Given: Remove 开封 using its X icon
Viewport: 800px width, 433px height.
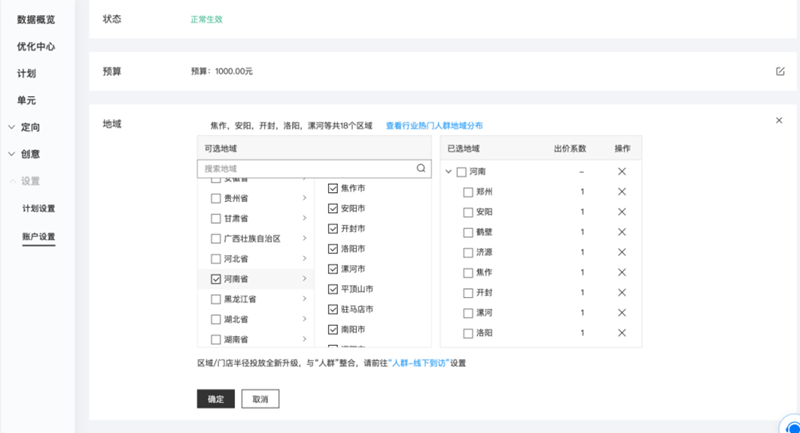Looking at the screenshot, I should (622, 293).
